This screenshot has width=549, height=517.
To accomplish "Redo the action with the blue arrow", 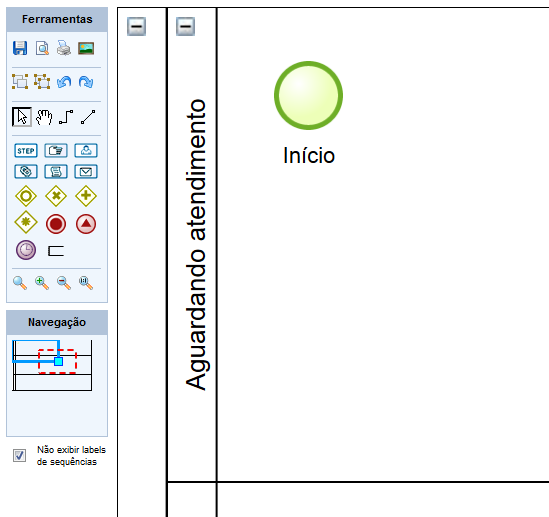I will pos(86,82).
